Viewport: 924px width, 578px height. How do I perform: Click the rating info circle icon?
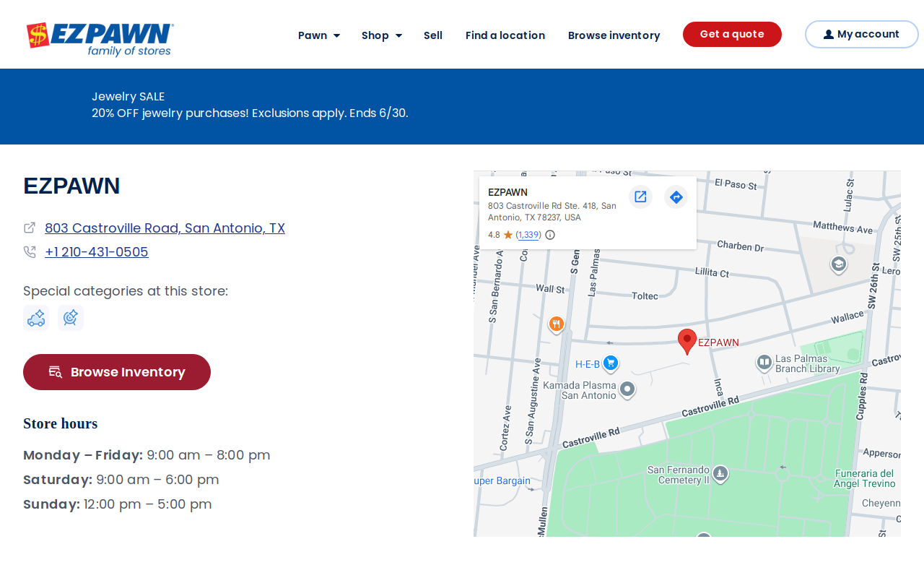point(550,235)
